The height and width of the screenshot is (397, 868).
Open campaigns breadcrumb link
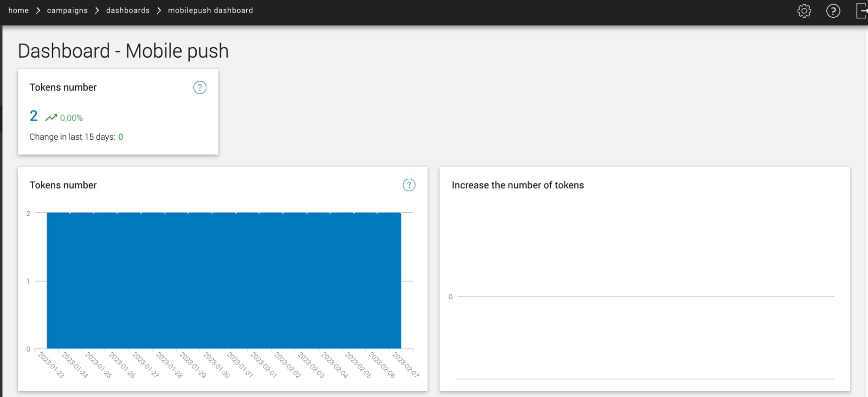tap(67, 10)
